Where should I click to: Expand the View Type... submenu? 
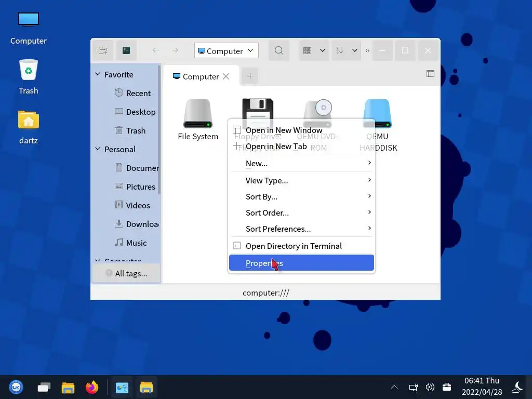tap(301, 180)
